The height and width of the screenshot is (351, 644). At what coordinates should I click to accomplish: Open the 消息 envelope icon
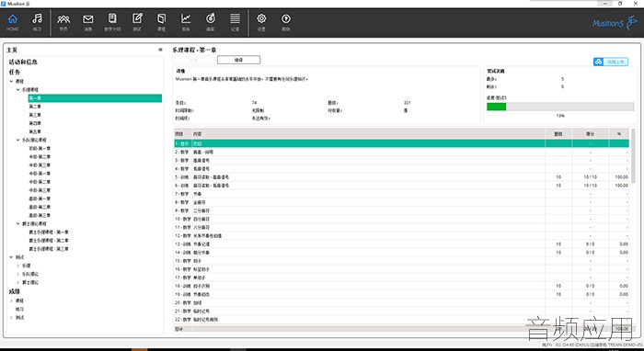click(88, 23)
